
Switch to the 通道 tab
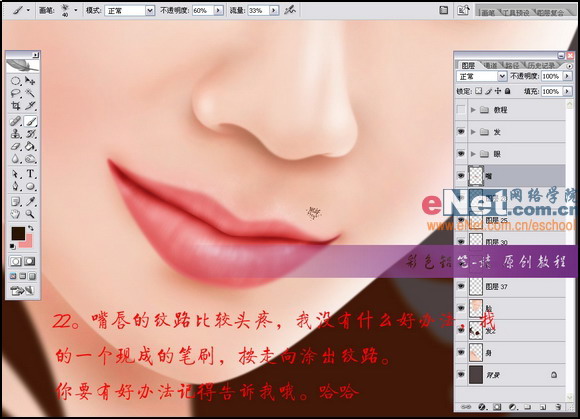[490, 65]
